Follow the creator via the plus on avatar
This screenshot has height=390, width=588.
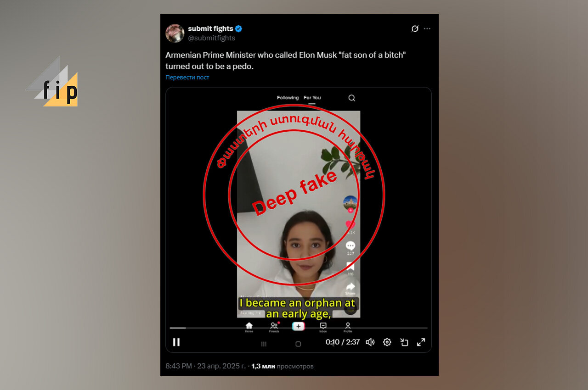[351, 209]
